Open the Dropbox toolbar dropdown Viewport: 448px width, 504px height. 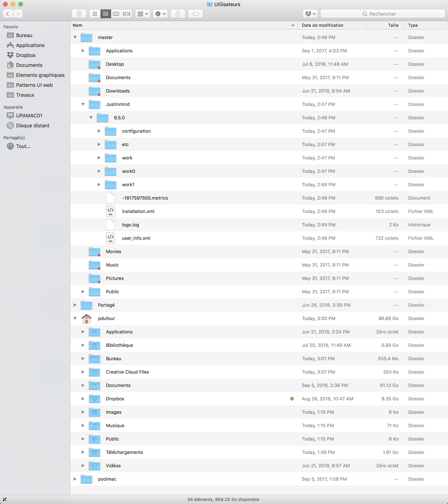[310, 14]
